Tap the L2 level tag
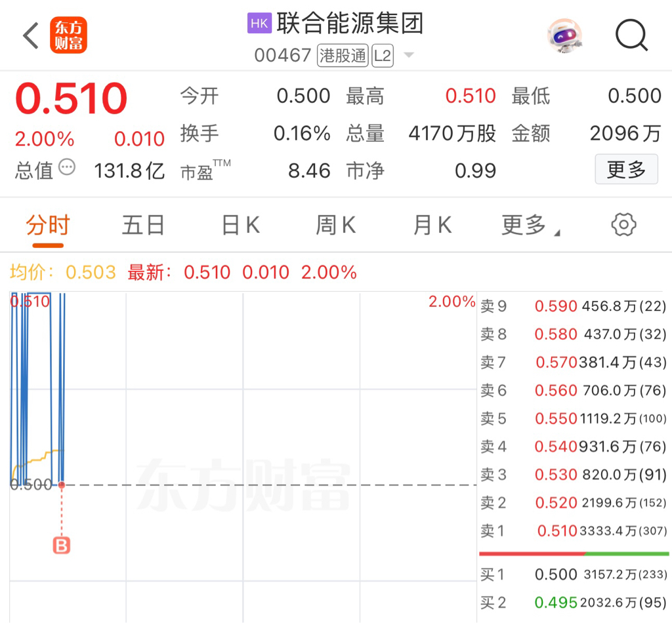Image resolution: width=672 pixels, height=623 pixels. coord(383,55)
